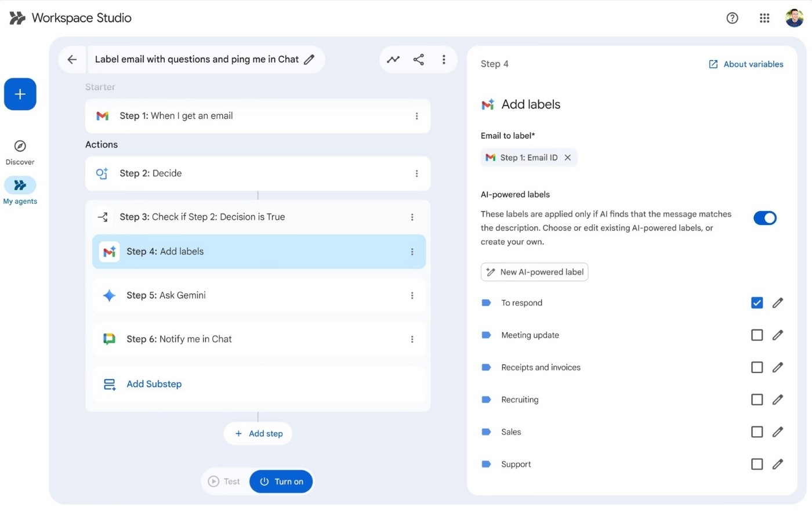Open the agent more options menu
Image resolution: width=812 pixels, height=522 pixels.
tap(444, 59)
